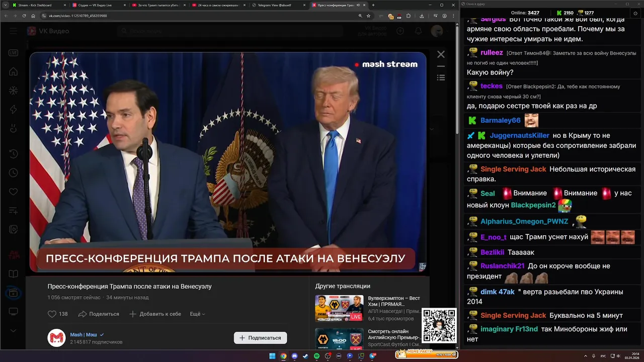644x362 pixels.
Task: Open the book icon in the VK sidebar
Action: point(14,274)
